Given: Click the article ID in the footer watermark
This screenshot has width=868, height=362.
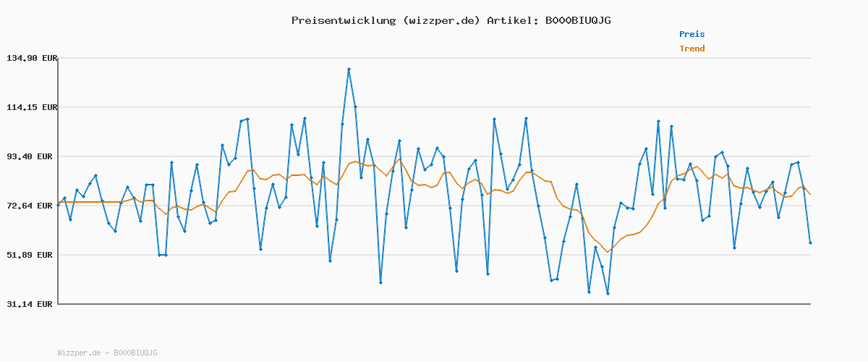Looking at the screenshot, I should click(x=135, y=353).
